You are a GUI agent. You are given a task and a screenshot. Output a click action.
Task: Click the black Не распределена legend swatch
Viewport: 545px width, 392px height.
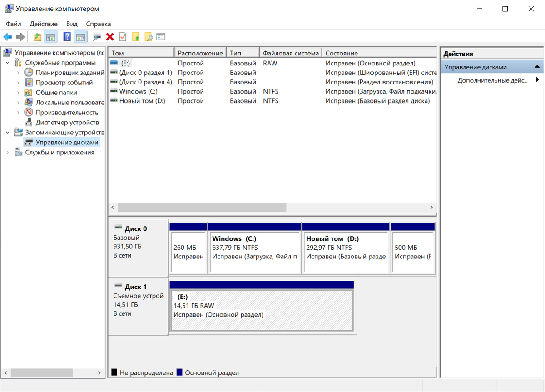114,372
